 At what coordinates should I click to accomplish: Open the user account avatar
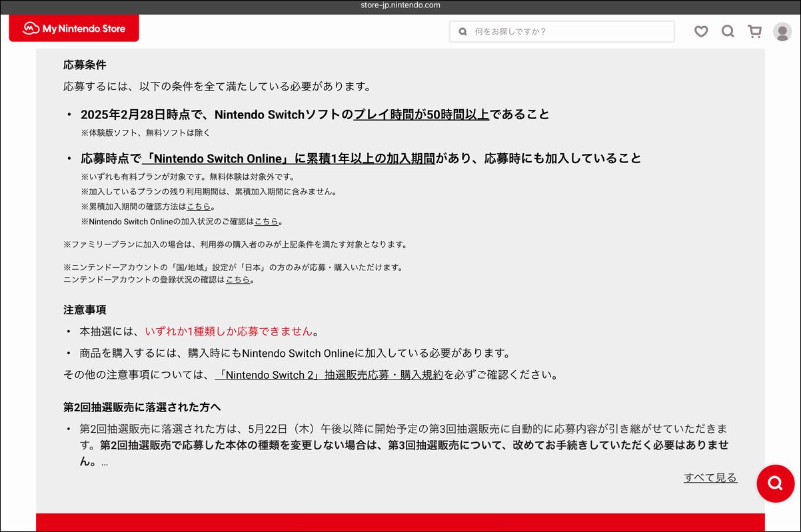pos(782,31)
